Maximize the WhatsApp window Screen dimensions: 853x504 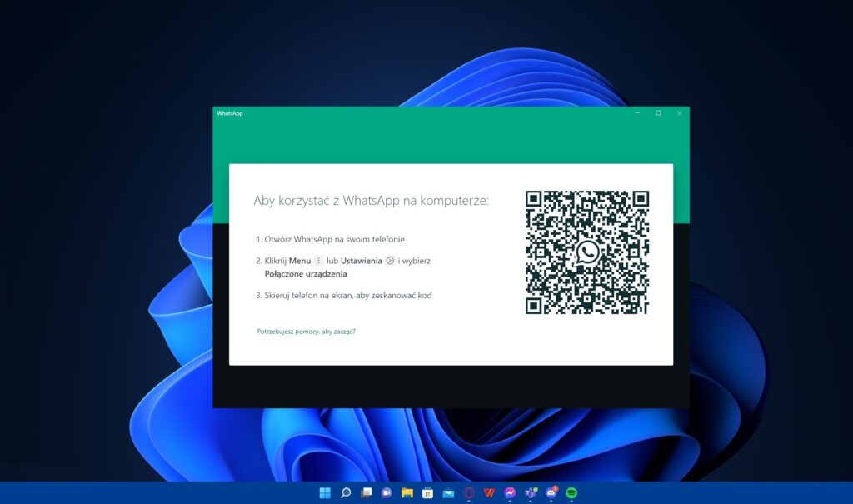[658, 113]
